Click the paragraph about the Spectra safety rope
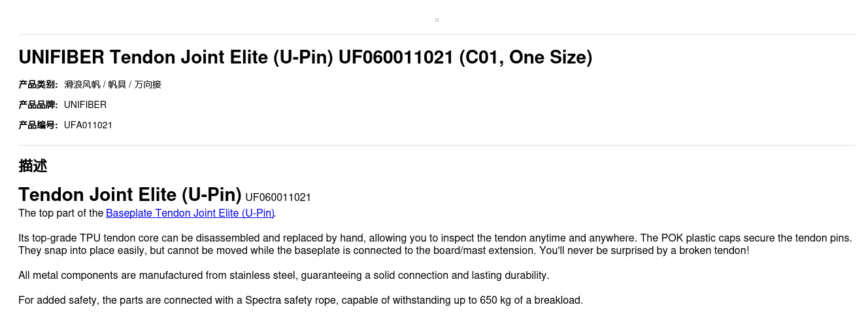868x326 pixels. [x=301, y=300]
